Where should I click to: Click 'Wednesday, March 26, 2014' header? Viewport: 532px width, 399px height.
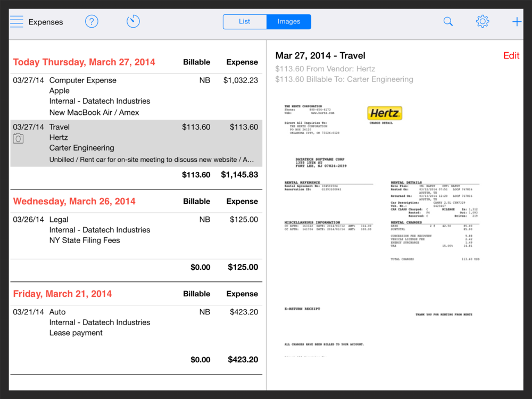click(x=74, y=201)
